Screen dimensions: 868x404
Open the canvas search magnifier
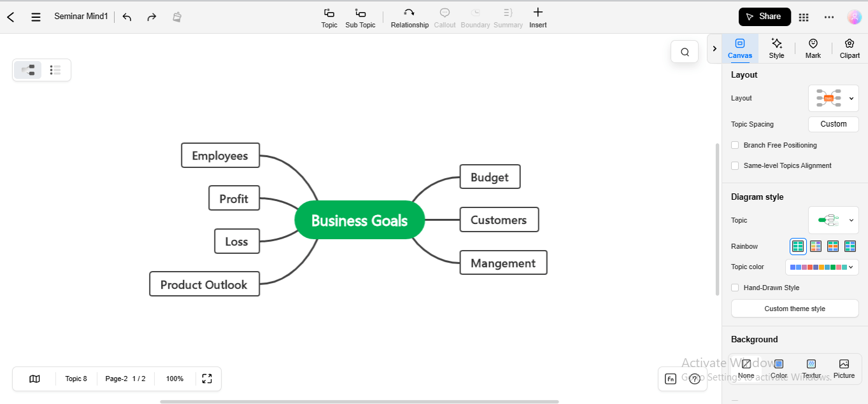[684, 52]
